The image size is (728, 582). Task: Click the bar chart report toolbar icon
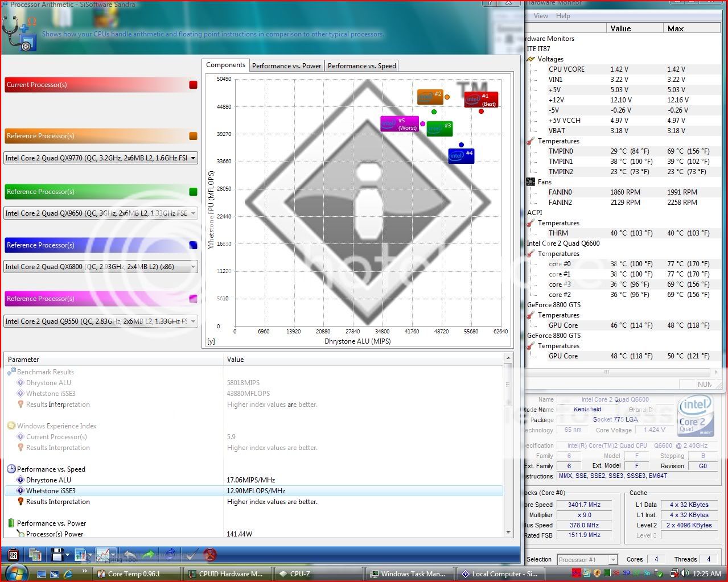tap(80, 554)
